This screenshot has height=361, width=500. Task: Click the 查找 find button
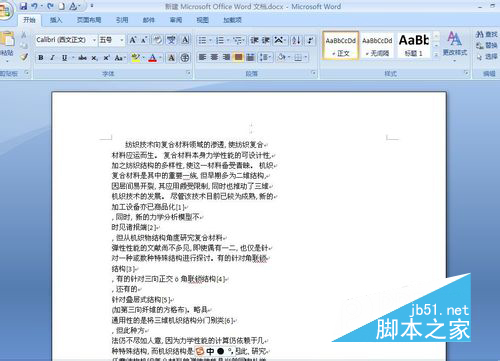[486, 34]
